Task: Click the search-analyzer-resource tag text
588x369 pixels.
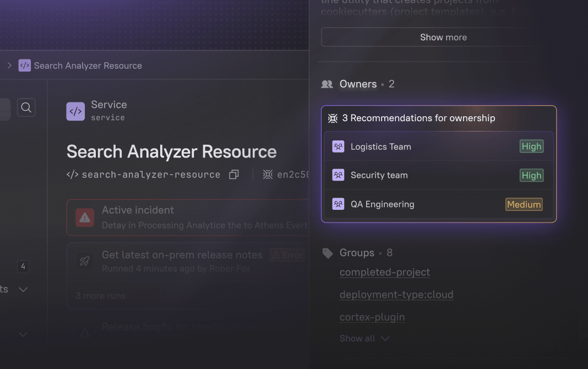Action: pyautogui.click(x=151, y=175)
